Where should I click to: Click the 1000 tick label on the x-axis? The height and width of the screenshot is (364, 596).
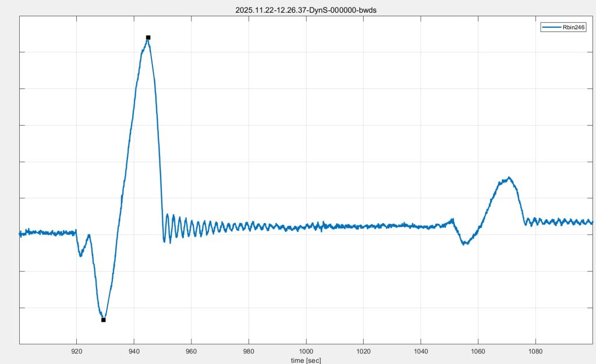pyautogui.click(x=306, y=351)
